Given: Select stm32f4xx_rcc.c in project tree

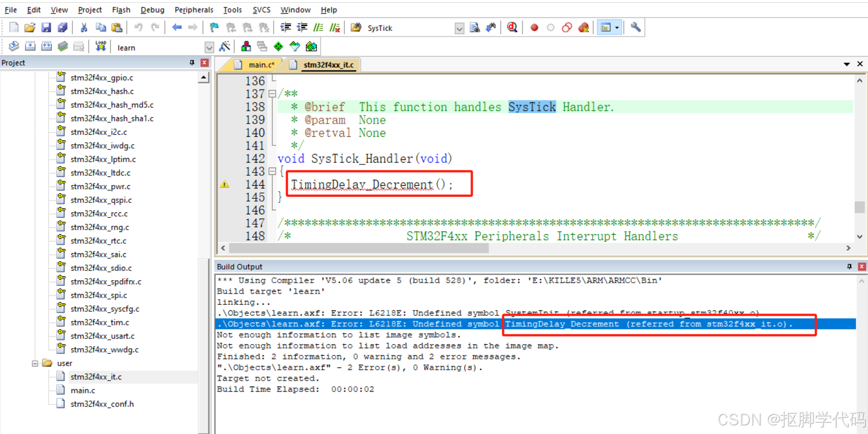Looking at the screenshot, I should point(99,213).
